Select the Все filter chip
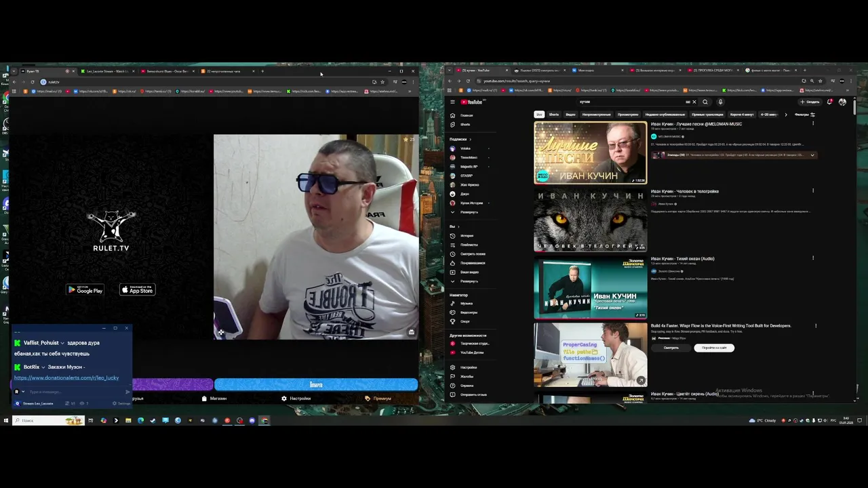Image resolution: width=868 pixels, height=488 pixels. [539, 115]
